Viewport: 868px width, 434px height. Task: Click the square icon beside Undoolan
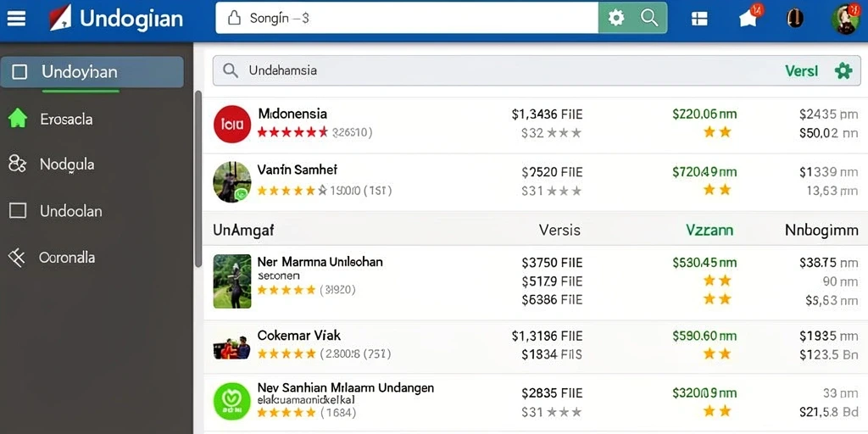[x=18, y=210]
